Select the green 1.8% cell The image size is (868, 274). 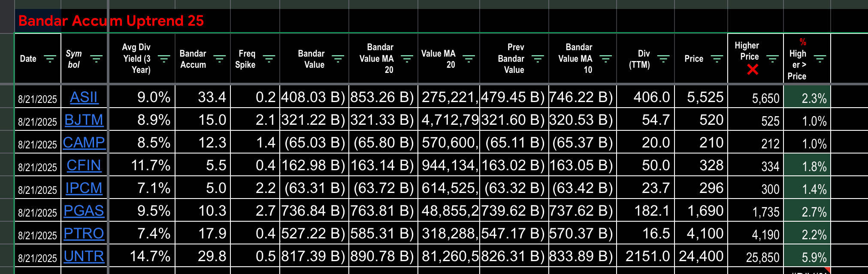[807, 165]
